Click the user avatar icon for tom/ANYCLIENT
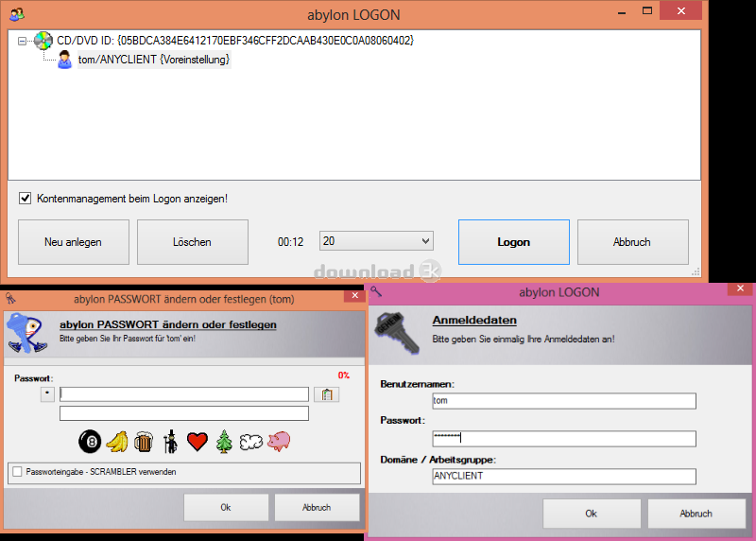This screenshot has width=756, height=541. tap(64, 60)
